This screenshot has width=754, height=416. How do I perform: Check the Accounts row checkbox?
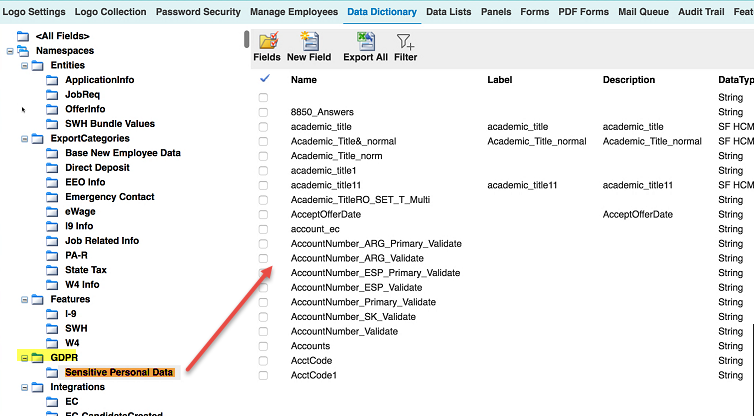click(263, 346)
